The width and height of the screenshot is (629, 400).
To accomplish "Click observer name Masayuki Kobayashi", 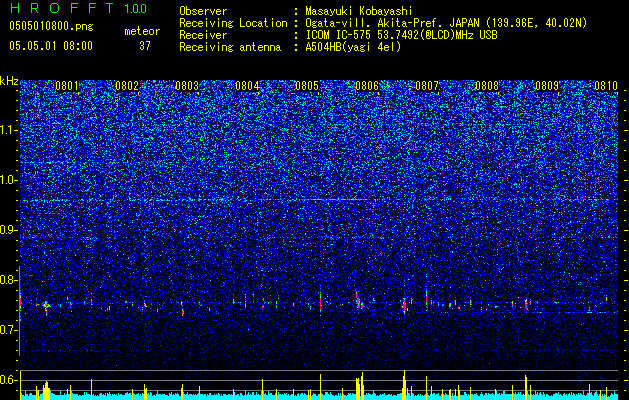I will tap(359, 11).
